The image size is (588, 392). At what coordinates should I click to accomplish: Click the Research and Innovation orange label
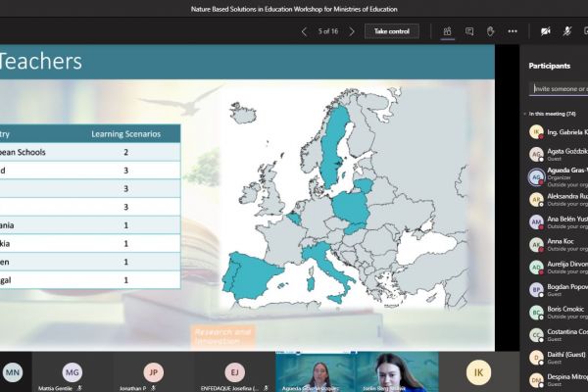click(x=223, y=336)
